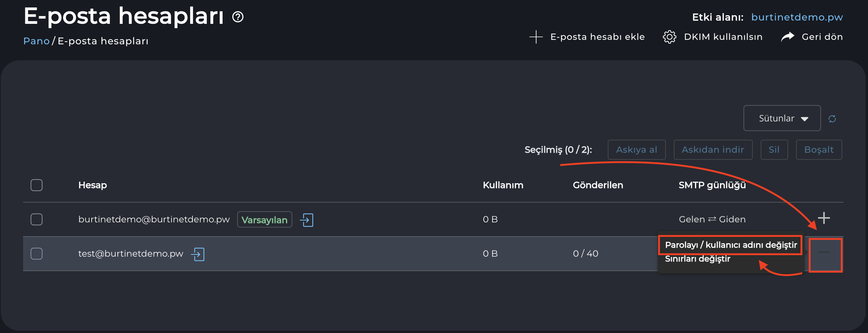Click the Geri dön arrow icon
The image size is (868, 333).
click(787, 37)
